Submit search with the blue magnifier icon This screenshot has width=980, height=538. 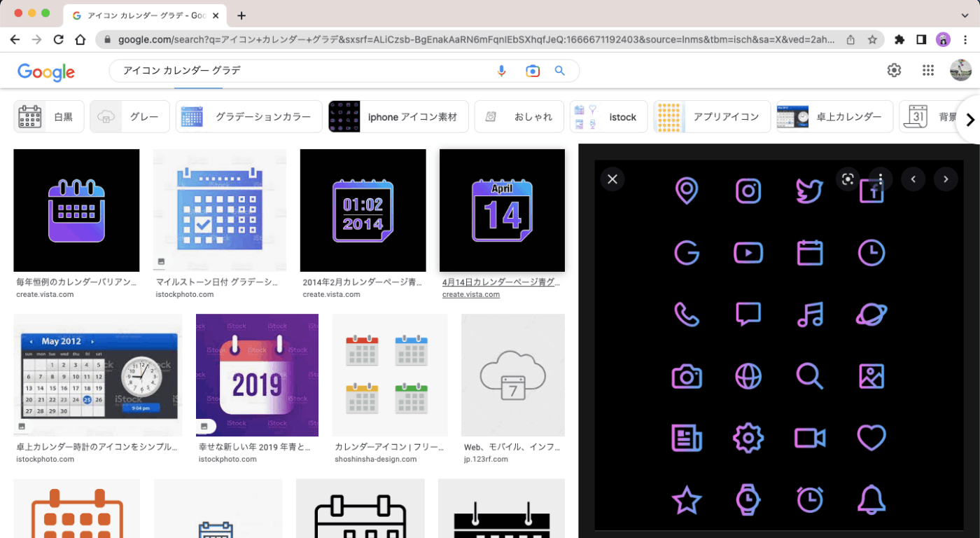(x=560, y=71)
